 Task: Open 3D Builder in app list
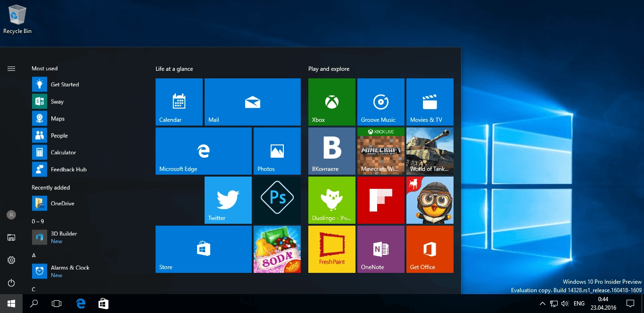point(87,237)
